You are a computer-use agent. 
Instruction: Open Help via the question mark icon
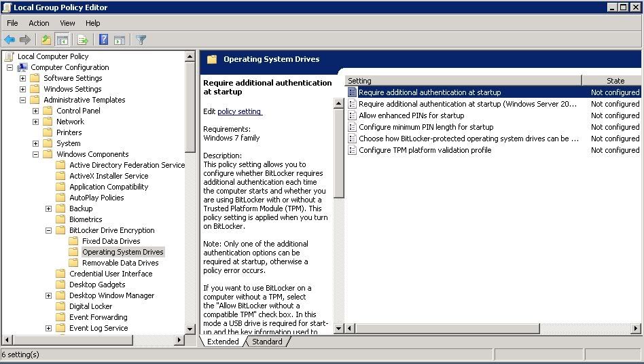[x=104, y=40]
